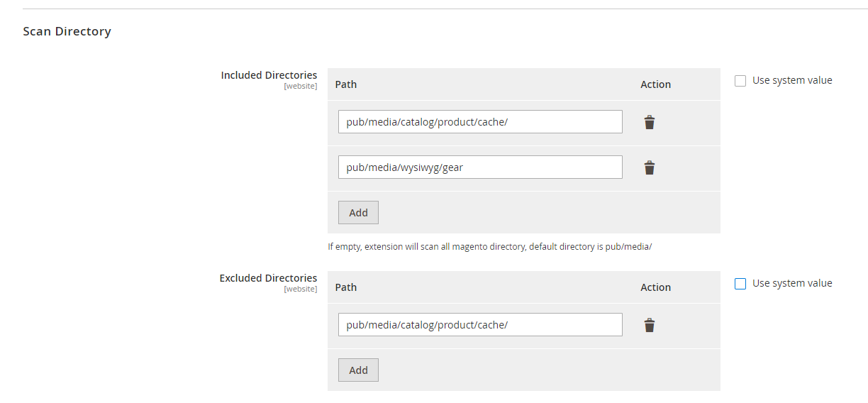The image size is (868, 403).
Task: Click Action column header in Included Directories
Action: tap(655, 84)
